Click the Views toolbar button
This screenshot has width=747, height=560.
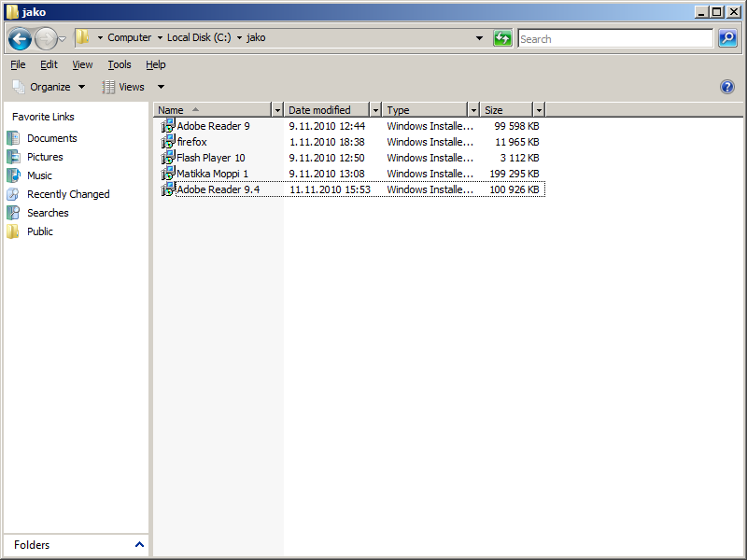(x=123, y=87)
